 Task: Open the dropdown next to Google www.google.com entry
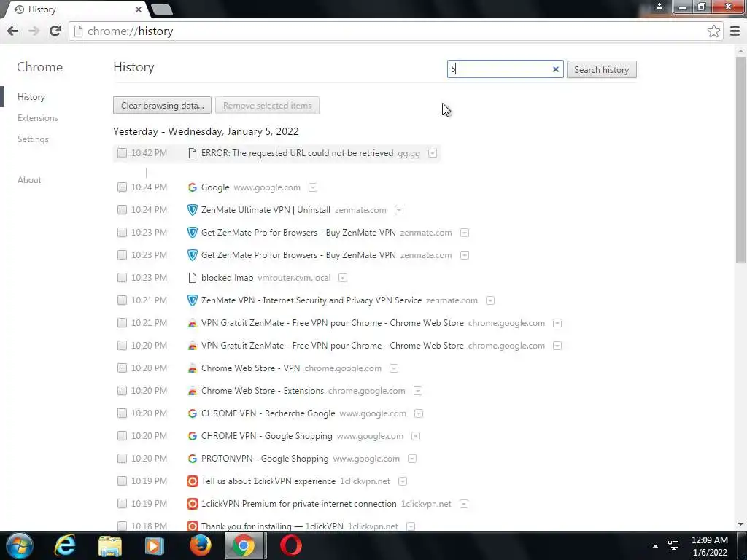click(313, 187)
